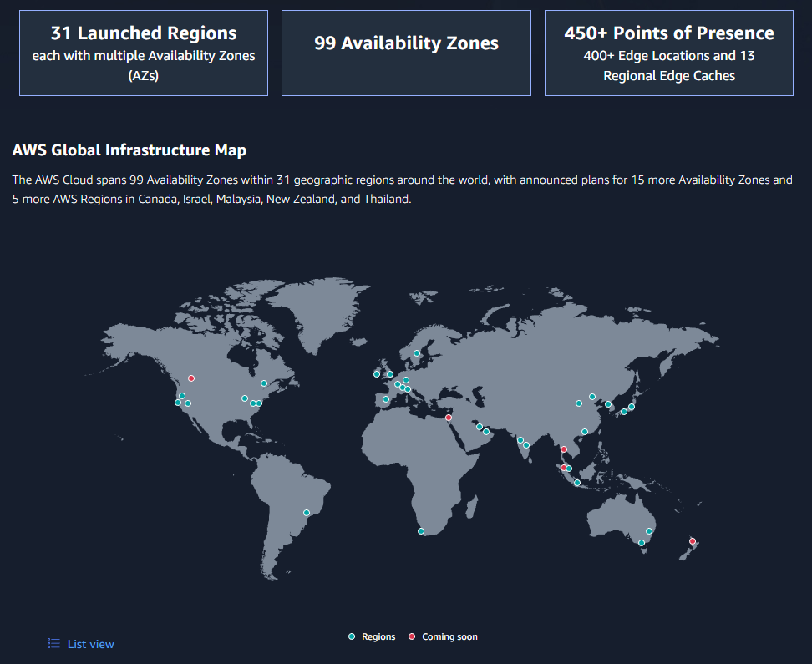Image resolution: width=812 pixels, height=664 pixels.
Task: Open the 99 Availability Zones card
Action: [407, 53]
